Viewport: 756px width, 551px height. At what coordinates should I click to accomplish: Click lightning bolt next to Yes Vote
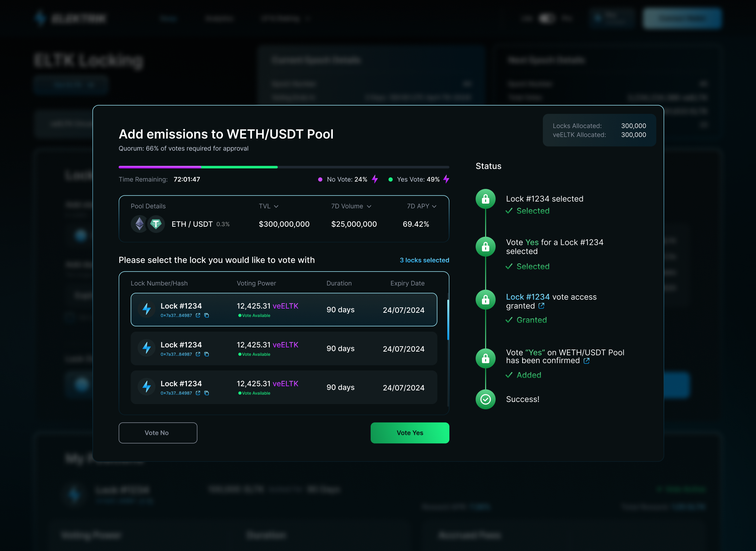[446, 179]
